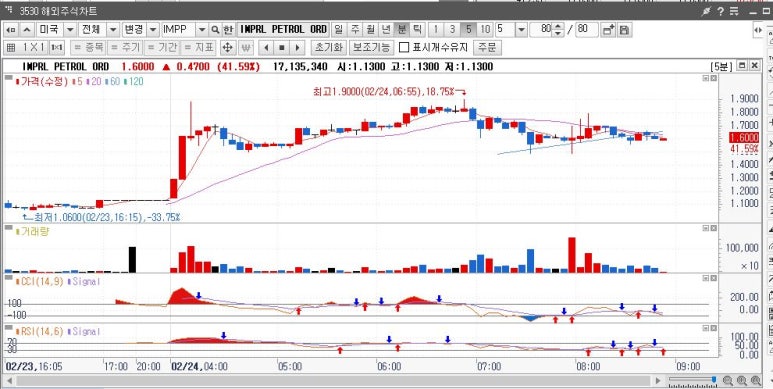
Task: Click the 초기화 reset button
Action: pyautogui.click(x=328, y=48)
